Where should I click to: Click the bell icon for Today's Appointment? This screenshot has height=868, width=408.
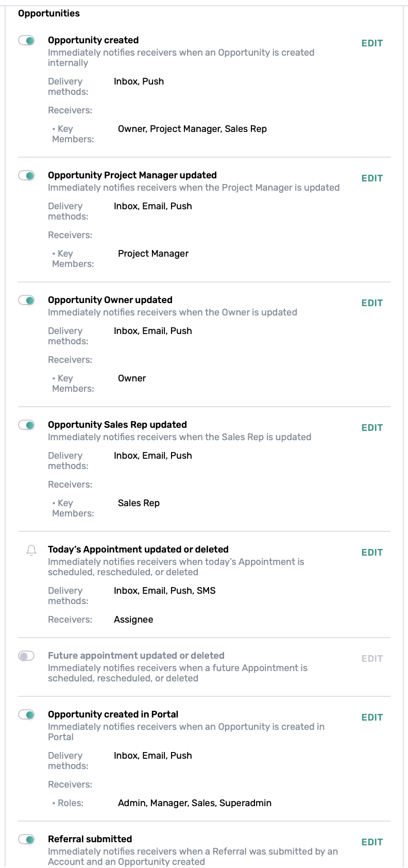(x=31, y=550)
